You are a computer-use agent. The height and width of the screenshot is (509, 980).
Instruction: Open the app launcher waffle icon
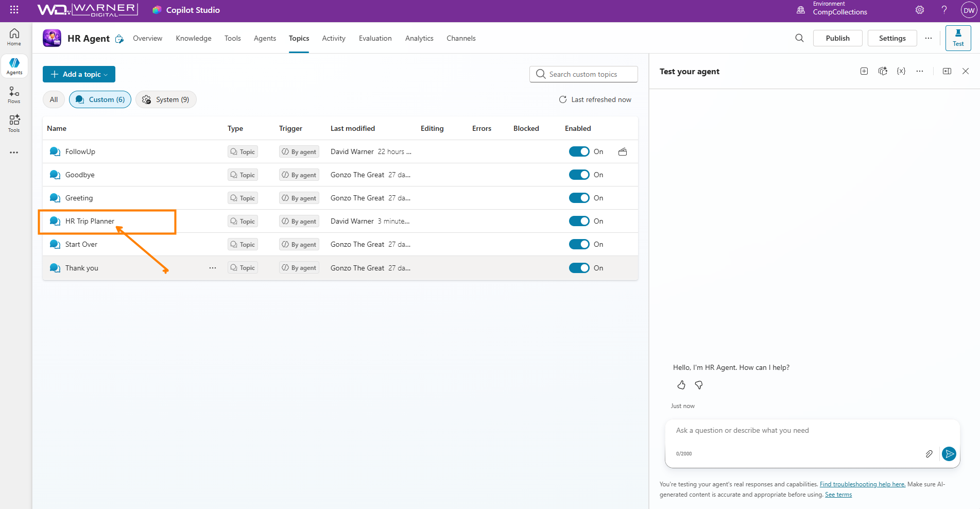14,10
